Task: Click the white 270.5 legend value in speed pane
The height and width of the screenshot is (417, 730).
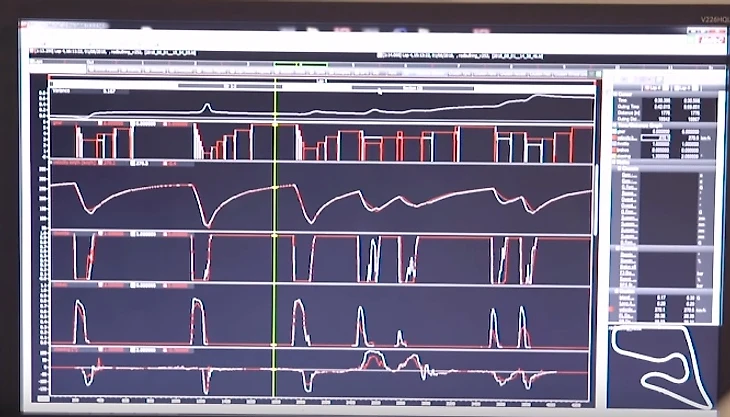Action: (140, 163)
